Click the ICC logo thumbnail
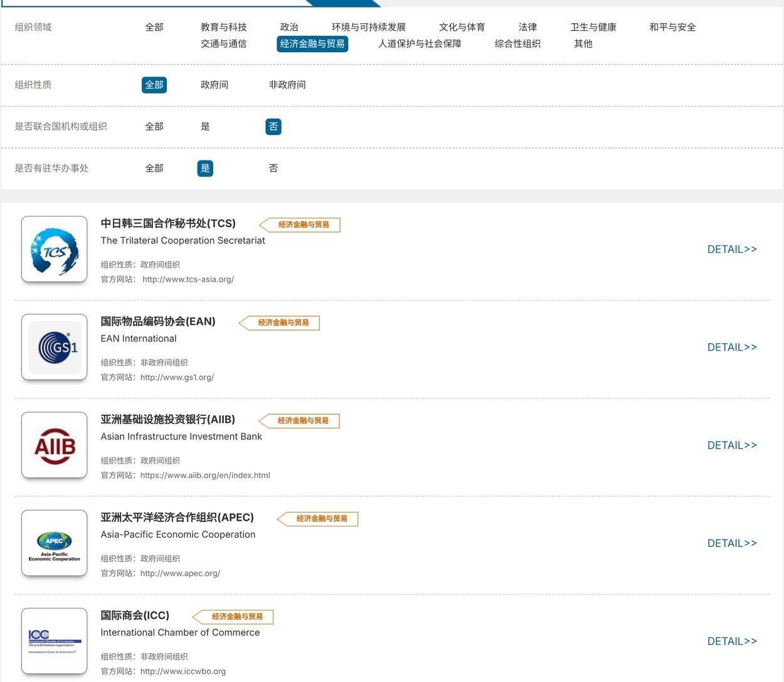The width and height of the screenshot is (784, 682). [x=55, y=641]
